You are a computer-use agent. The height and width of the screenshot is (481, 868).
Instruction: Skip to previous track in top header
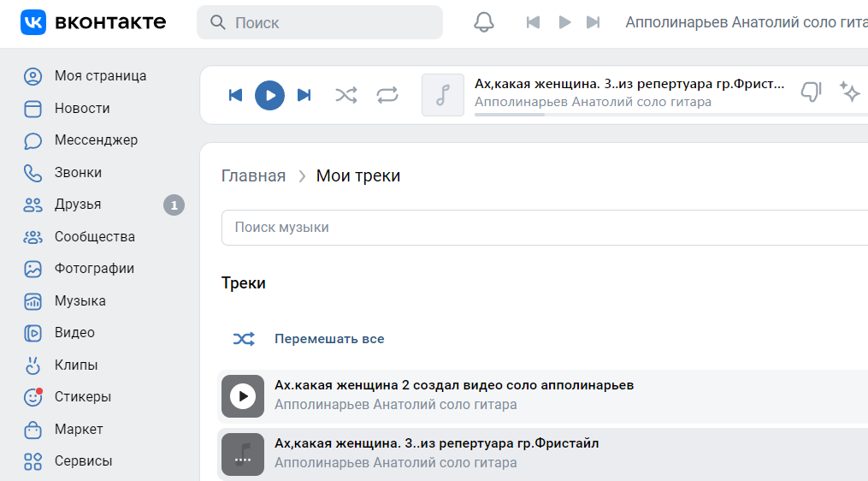tap(533, 22)
